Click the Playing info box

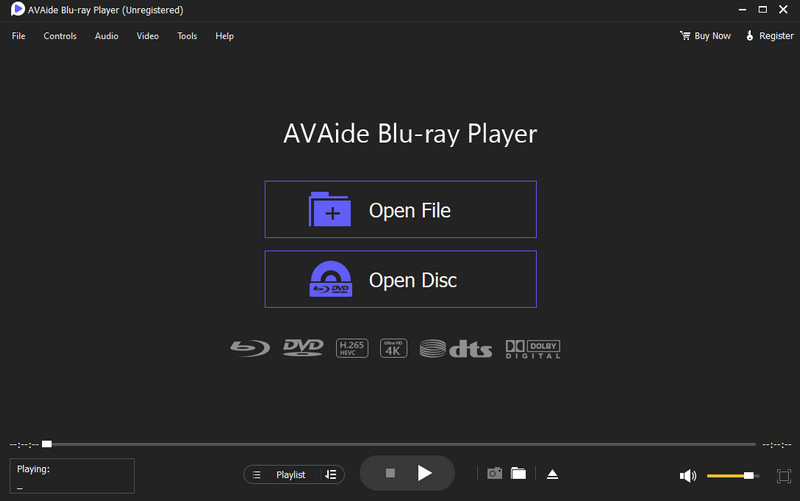[72, 475]
